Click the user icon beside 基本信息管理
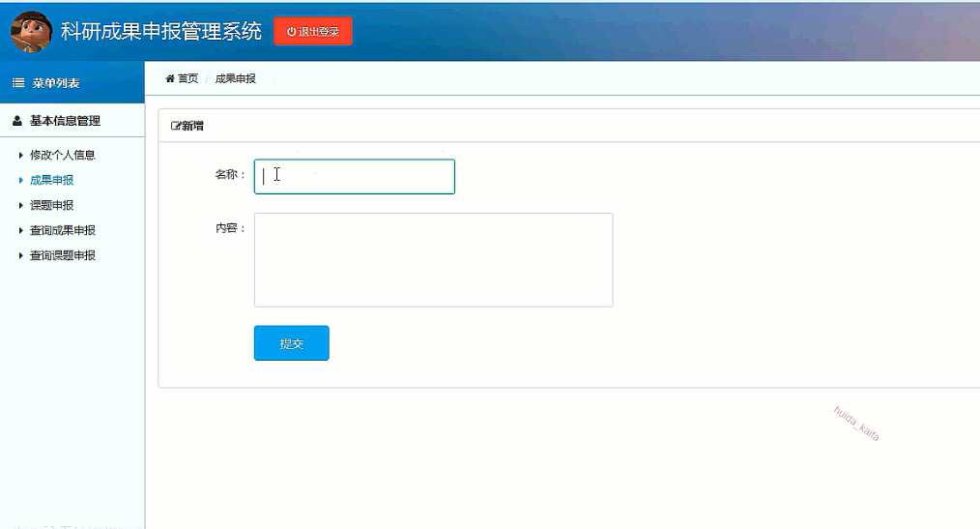 [x=17, y=121]
